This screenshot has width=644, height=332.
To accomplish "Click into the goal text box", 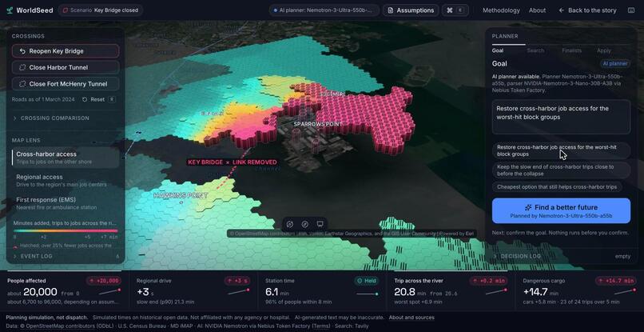I will (561, 117).
